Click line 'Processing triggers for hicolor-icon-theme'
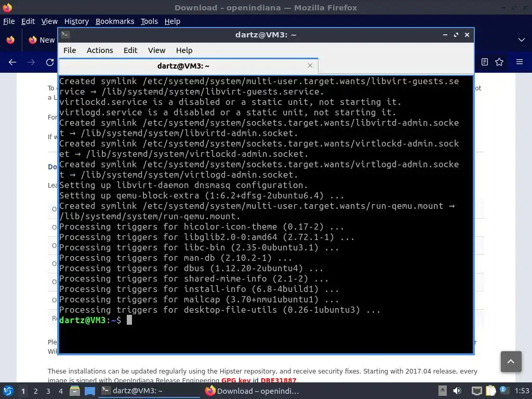The height and width of the screenshot is (399, 532). pyautogui.click(x=202, y=227)
